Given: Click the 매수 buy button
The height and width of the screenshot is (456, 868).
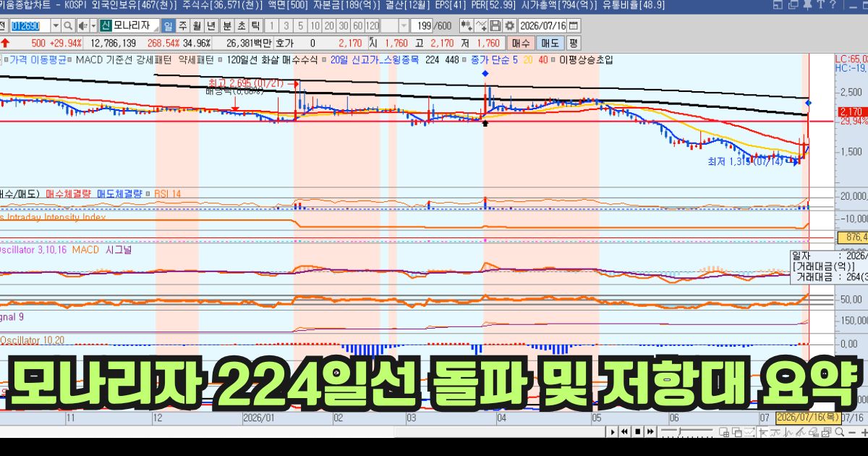Looking at the screenshot, I should [521, 43].
